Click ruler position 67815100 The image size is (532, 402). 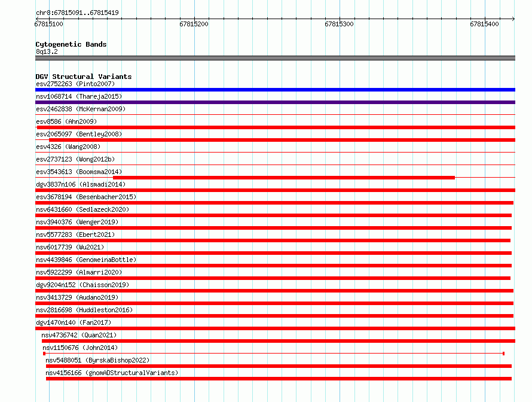pyautogui.click(x=49, y=24)
